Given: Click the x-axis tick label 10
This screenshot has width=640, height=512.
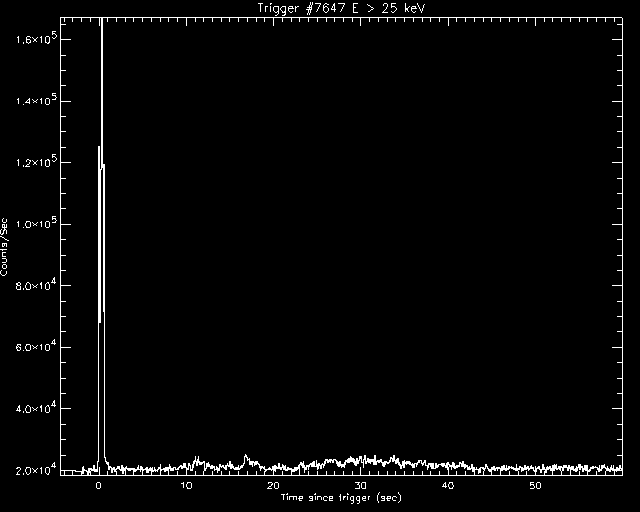Looking at the screenshot, I should (x=186, y=485).
